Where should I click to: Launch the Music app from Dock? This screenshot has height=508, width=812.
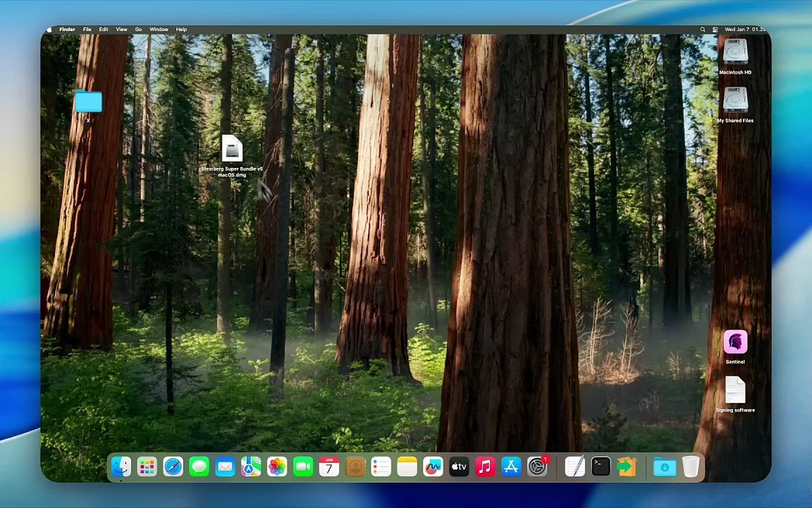485,466
